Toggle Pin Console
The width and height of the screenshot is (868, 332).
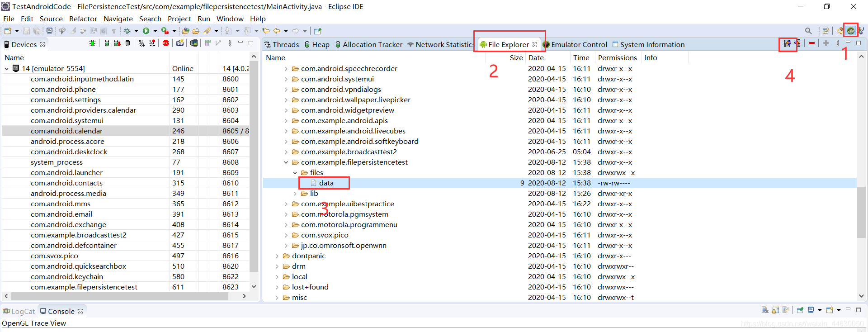point(800,310)
